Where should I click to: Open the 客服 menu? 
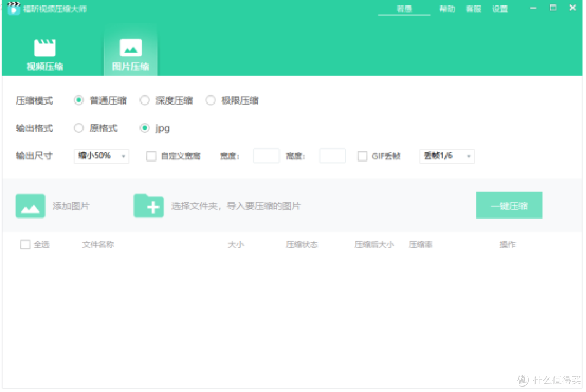point(474,9)
